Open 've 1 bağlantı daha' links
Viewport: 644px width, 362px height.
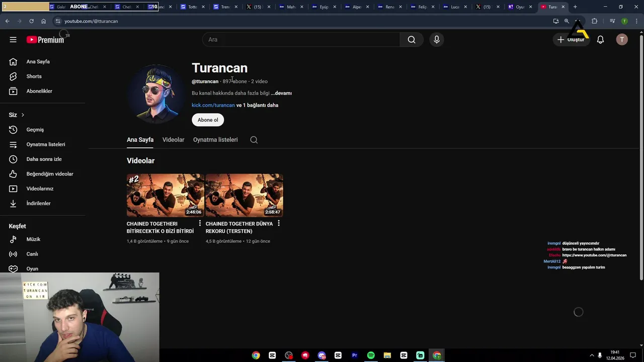[257, 105]
